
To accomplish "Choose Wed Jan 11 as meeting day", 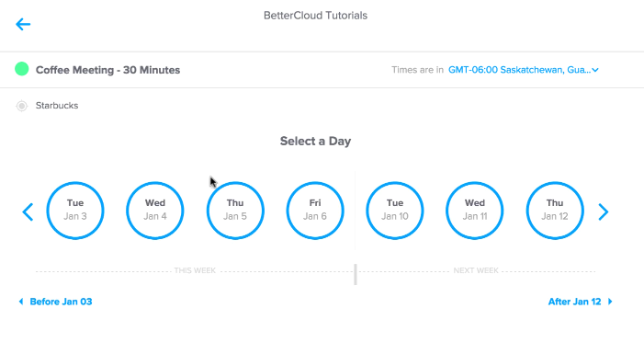I will [x=475, y=211].
